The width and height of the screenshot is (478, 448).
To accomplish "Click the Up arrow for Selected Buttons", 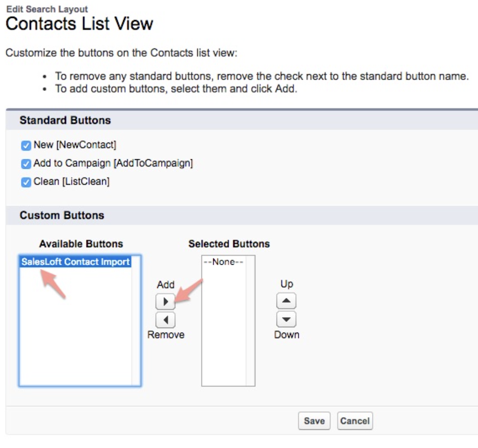I will [x=287, y=300].
